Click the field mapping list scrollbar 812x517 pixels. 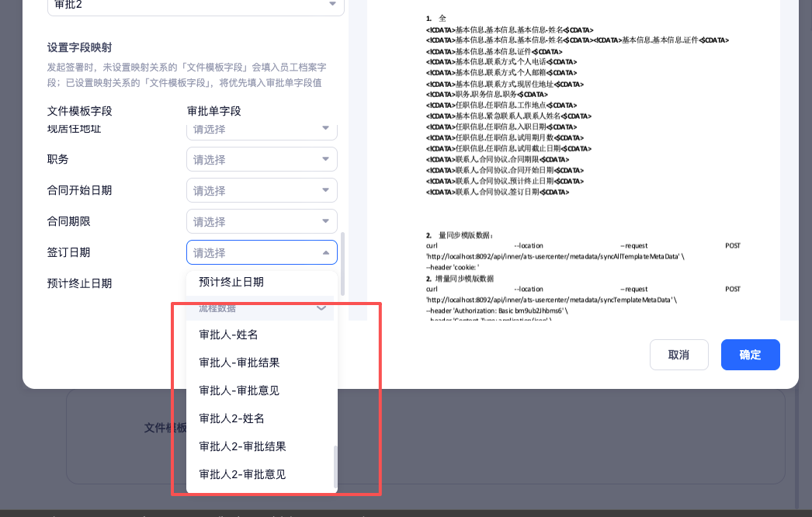tap(342, 264)
